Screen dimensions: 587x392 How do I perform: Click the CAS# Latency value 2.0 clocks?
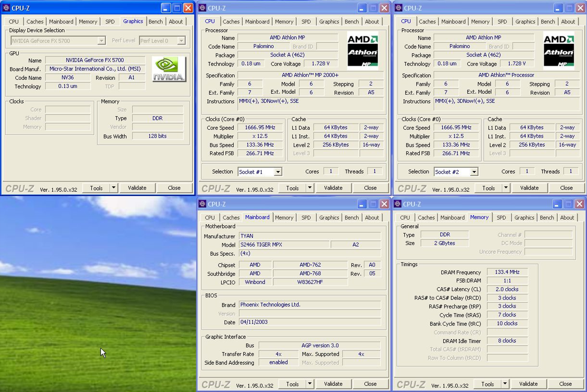(x=507, y=289)
